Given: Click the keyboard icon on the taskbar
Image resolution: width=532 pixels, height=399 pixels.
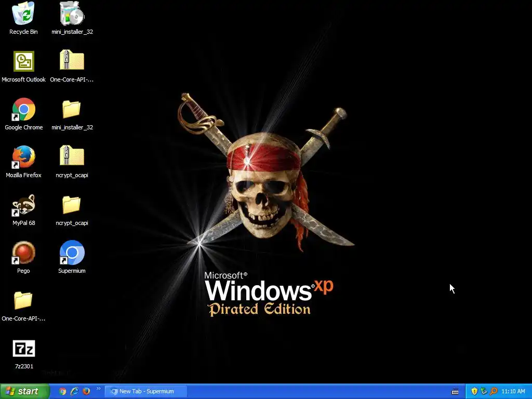Looking at the screenshot, I should [x=455, y=392].
